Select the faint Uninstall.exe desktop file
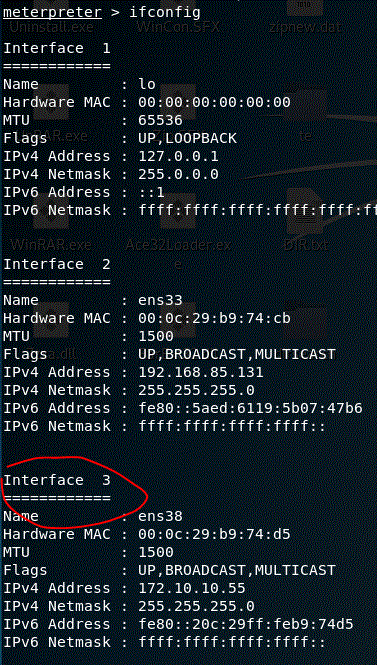 click(51, 27)
